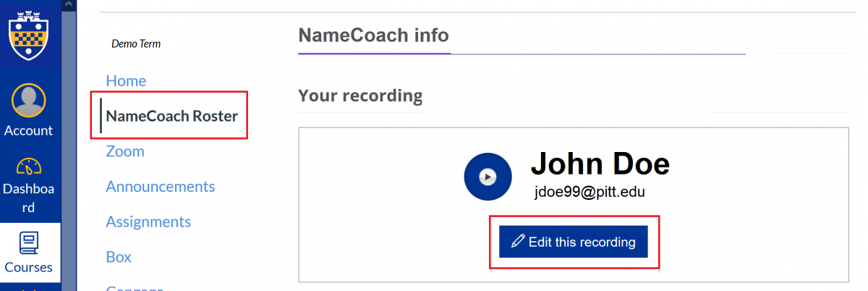Go to the Home course link
Screen dimensions: 868x291
coord(126,80)
